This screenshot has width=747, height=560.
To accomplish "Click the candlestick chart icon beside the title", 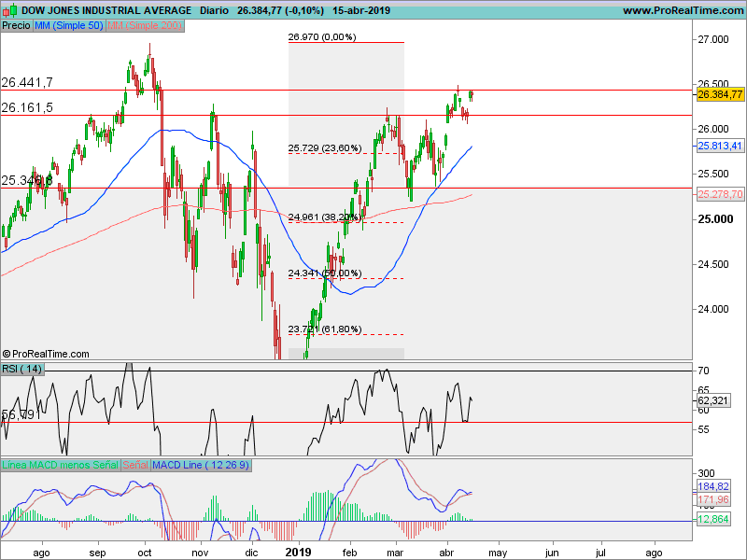I will coord(10,10).
